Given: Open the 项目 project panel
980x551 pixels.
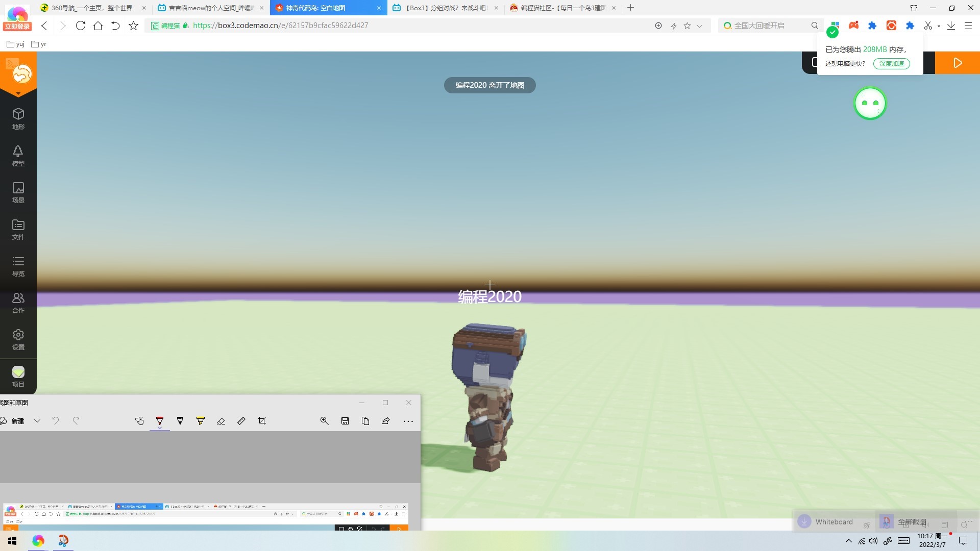Looking at the screenshot, I should coord(18,377).
